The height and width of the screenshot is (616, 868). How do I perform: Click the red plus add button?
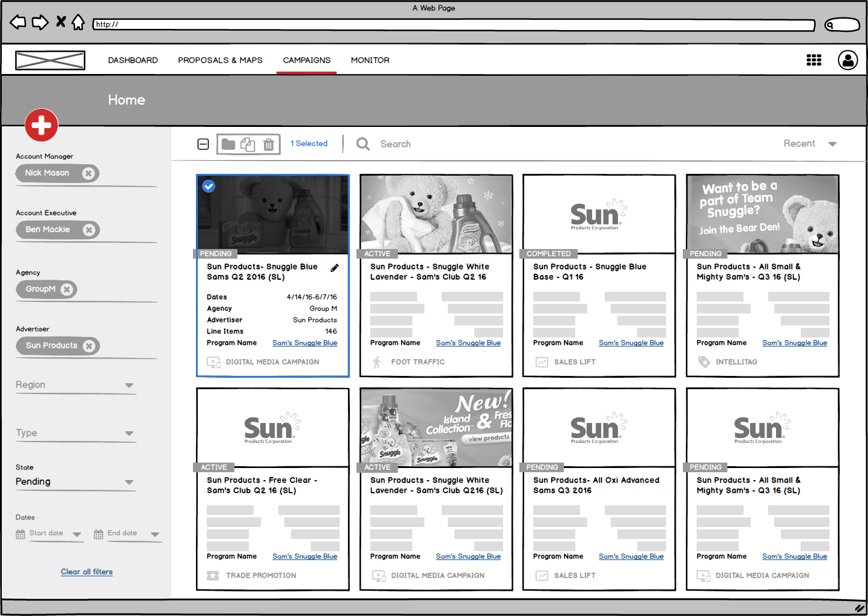pos(41,125)
